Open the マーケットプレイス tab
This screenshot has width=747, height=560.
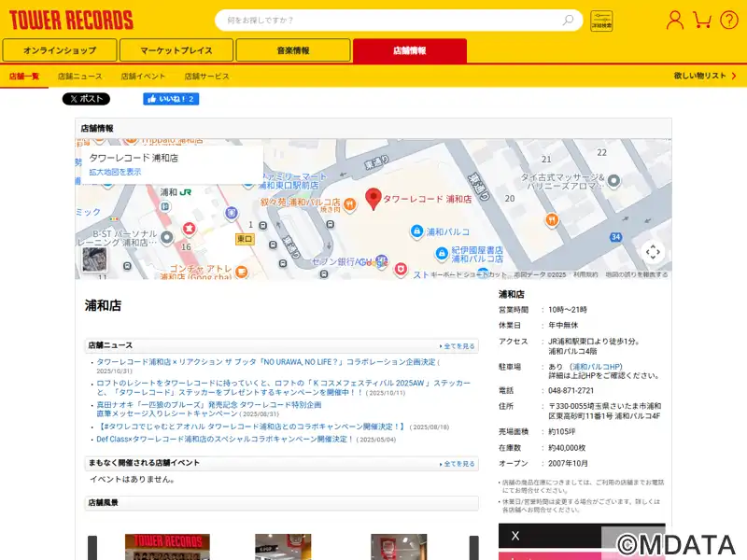[x=176, y=50]
